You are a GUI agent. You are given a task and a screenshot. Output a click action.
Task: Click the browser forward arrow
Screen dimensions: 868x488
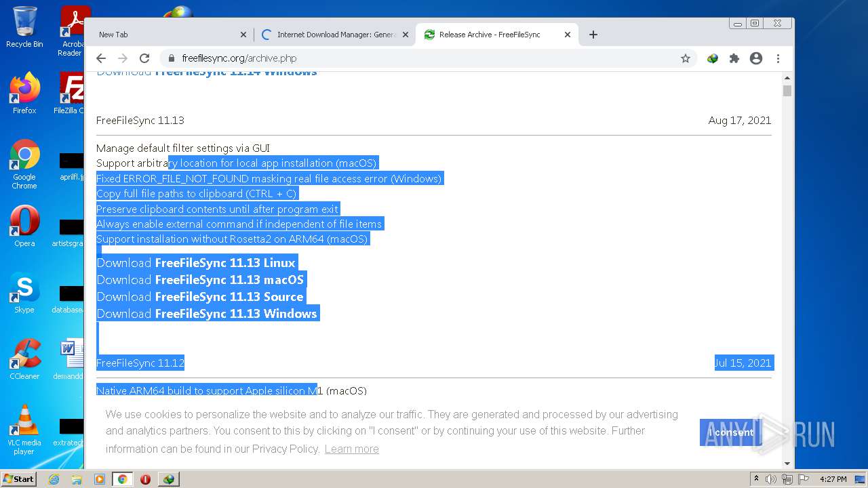tap(123, 58)
